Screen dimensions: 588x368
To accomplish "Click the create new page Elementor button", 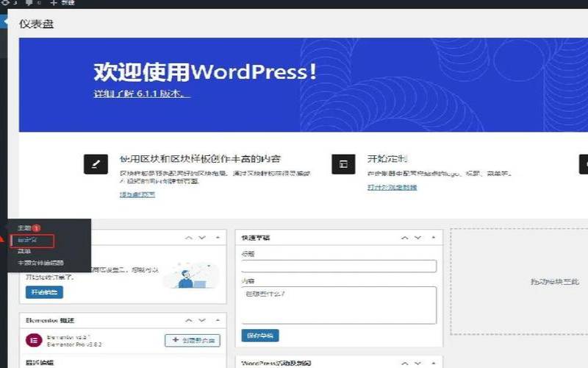I will pyautogui.click(x=192, y=340).
